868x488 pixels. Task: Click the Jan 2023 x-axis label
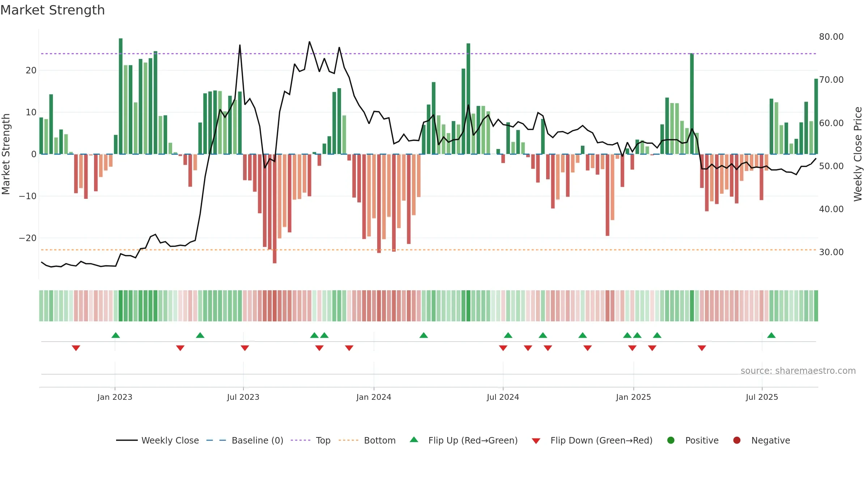click(x=115, y=397)
